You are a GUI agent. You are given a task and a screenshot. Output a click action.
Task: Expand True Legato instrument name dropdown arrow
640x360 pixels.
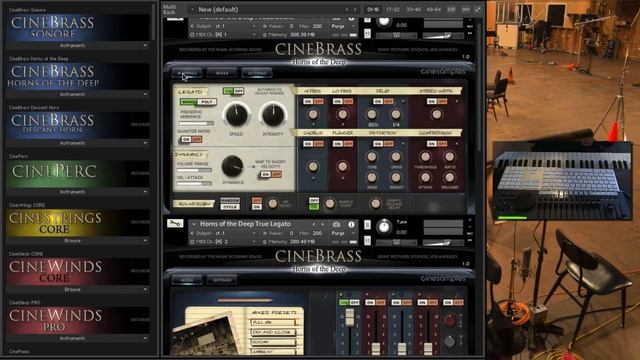(x=194, y=224)
